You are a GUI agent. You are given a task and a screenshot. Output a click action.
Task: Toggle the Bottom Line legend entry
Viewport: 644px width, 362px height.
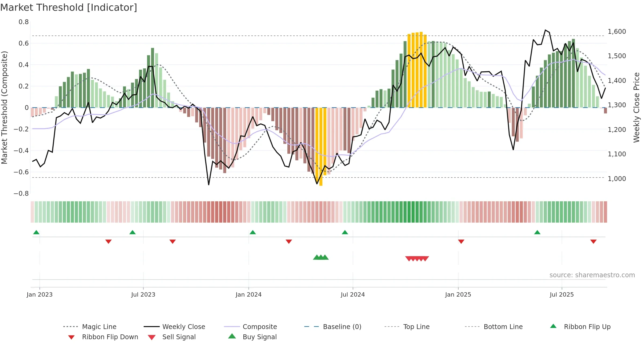click(x=494, y=327)
